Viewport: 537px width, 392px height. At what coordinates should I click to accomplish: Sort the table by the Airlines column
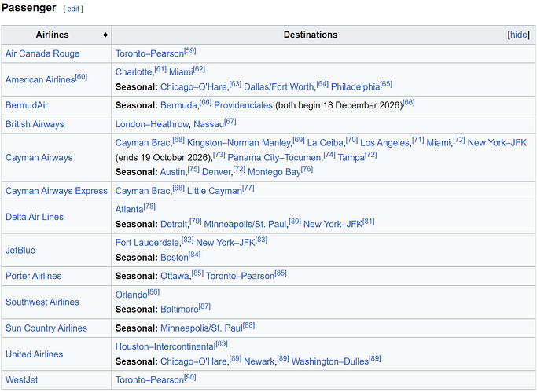click(105, 35)
